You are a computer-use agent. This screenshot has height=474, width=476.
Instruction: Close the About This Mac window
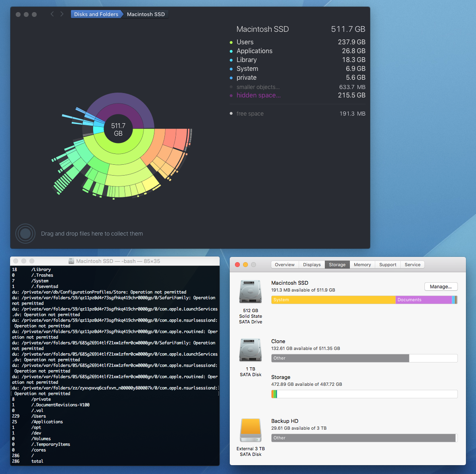point(237,265)
